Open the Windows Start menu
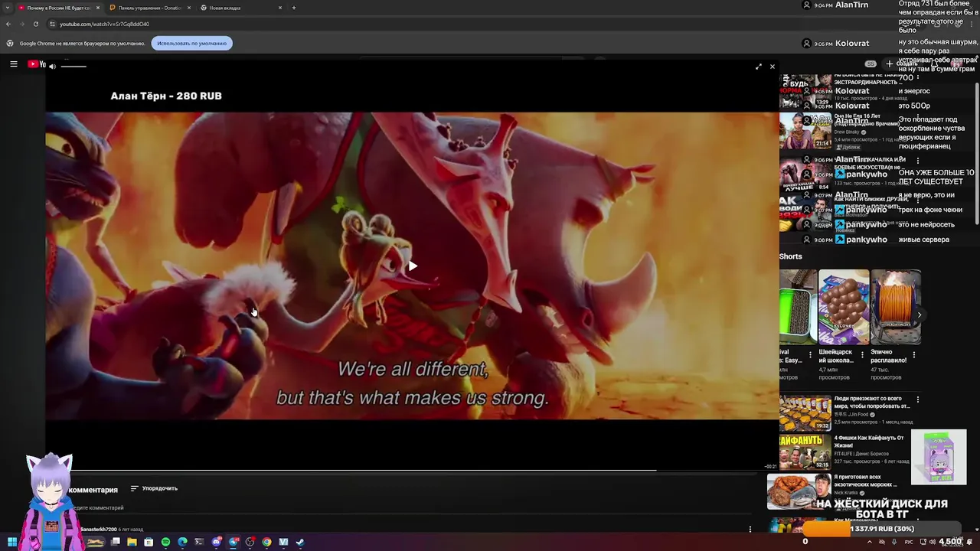 [x=12, y=542]
